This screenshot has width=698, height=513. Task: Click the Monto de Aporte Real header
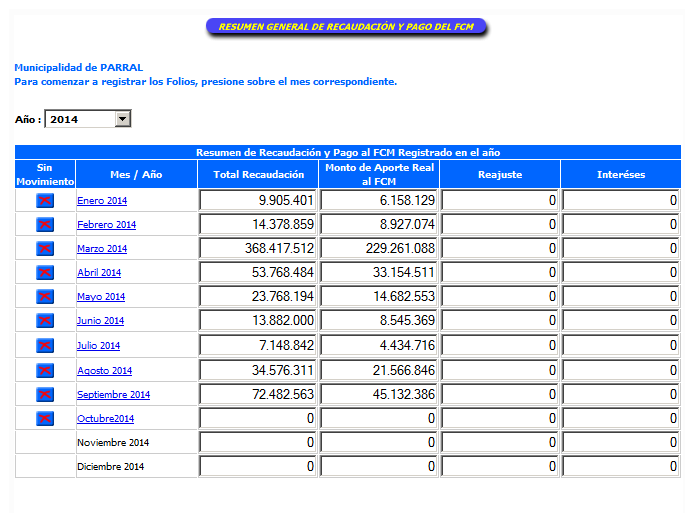379,175
